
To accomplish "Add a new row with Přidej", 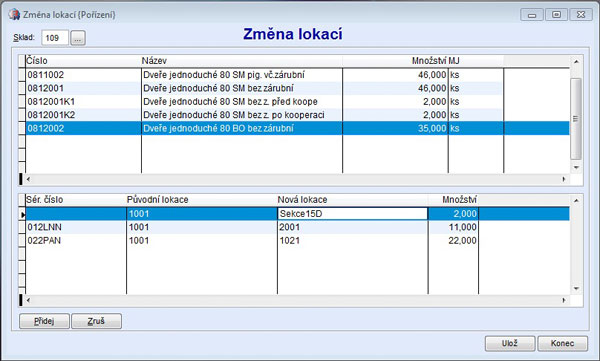I will [44, 321].
